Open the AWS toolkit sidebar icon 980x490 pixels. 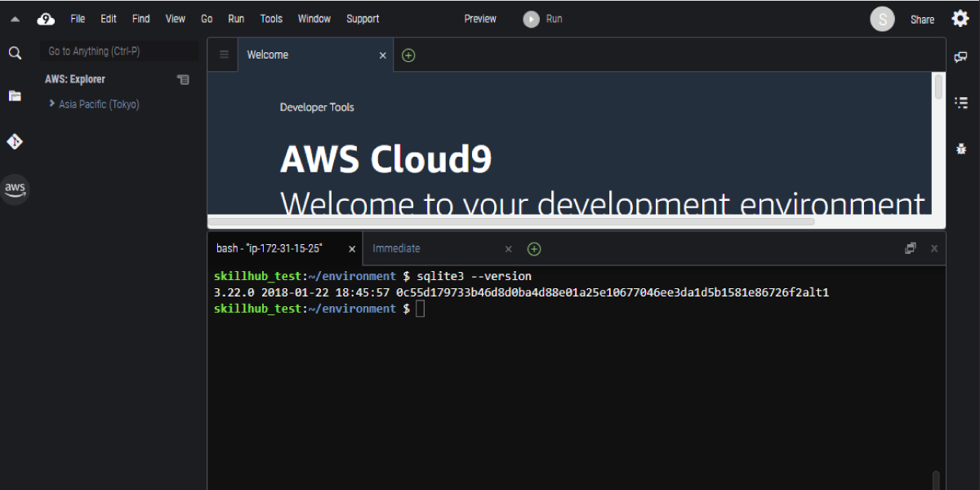pos(15,189)
